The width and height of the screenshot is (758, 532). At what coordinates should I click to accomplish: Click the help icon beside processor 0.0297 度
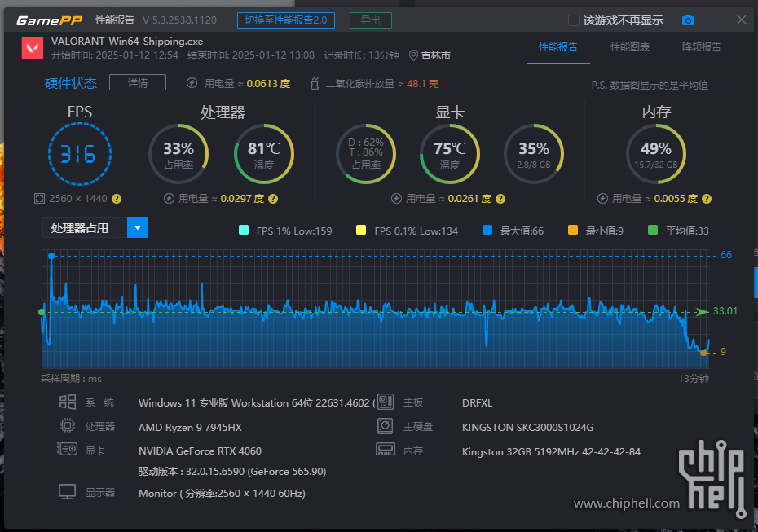pos(273,199)
